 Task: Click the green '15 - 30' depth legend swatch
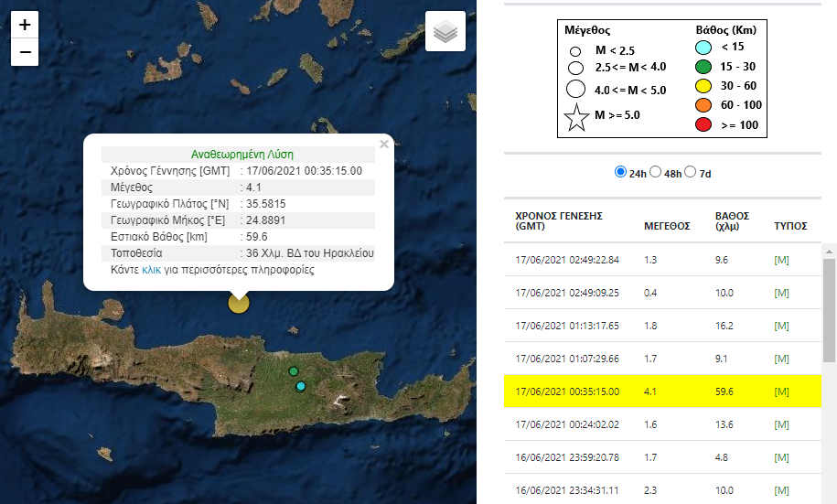click(x=703, y=67)
